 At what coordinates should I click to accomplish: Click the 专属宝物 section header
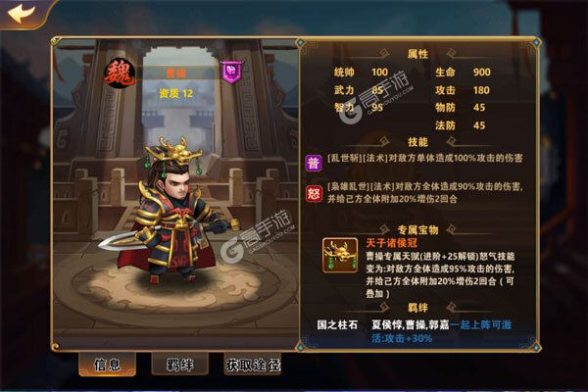tap(417, 229)
